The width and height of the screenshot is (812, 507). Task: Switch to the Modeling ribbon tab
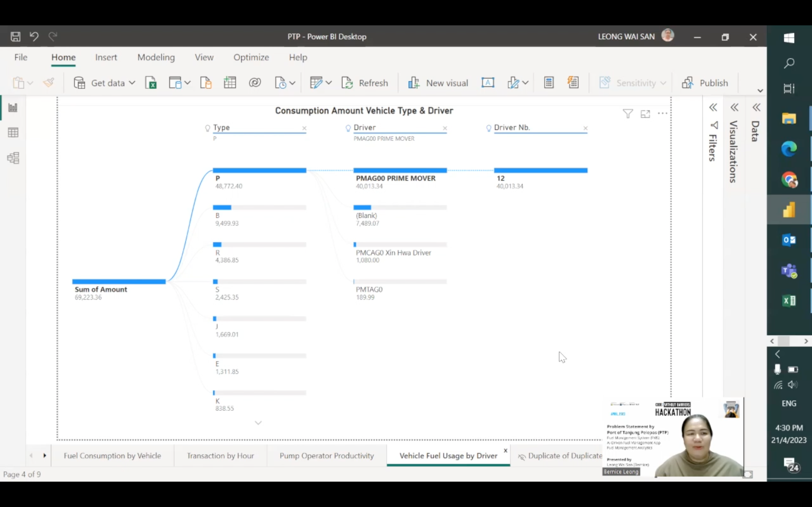tap(156, 57)
